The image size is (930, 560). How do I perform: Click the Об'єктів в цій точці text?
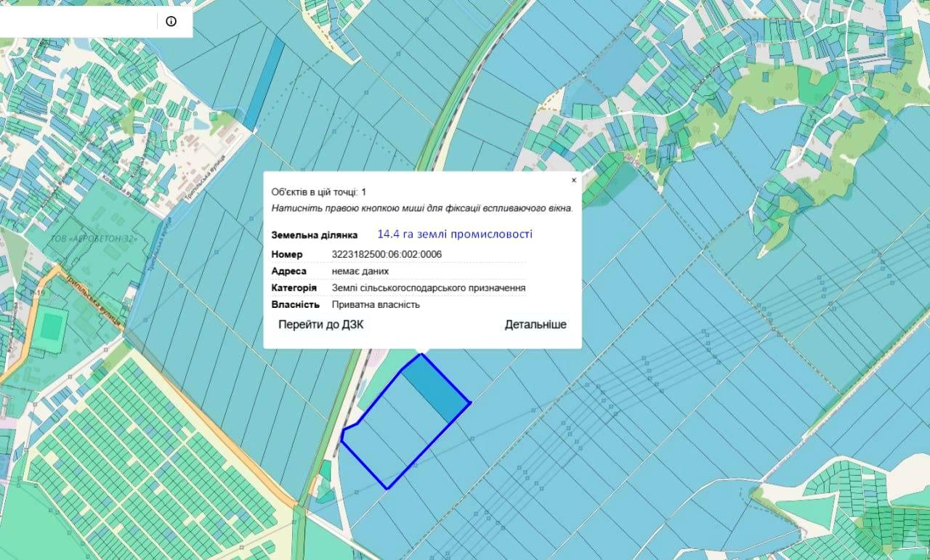click(x=318, y=192)
